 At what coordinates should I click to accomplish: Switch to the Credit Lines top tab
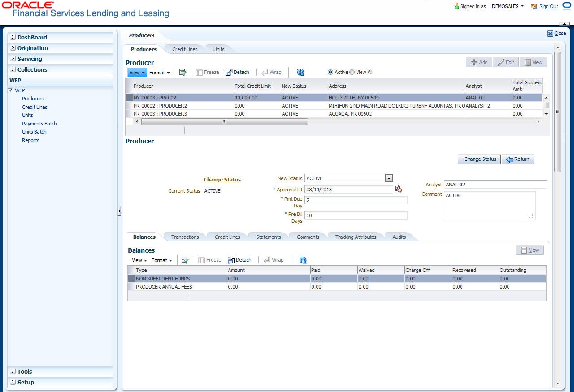tap(185, 49)
